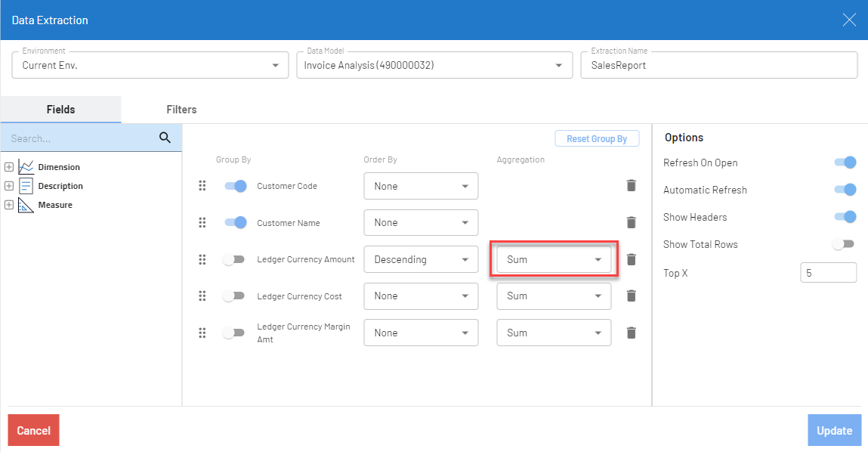Toggle Group By for Customer Name
Screen dimensions: 868x452
[x=236, y=222]
